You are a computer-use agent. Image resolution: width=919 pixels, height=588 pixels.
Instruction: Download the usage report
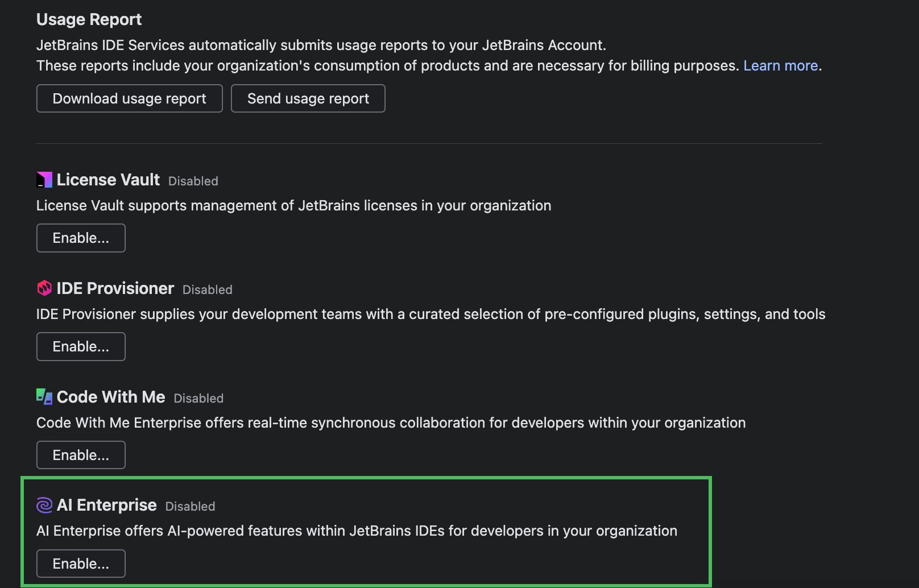pyautogui.click(x=129, y=98)
